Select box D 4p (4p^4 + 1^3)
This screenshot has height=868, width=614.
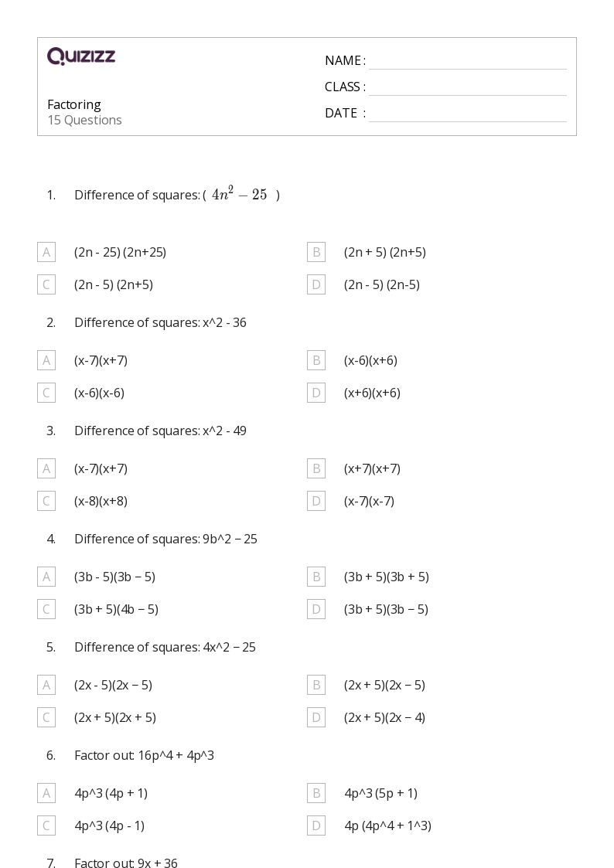316,826
